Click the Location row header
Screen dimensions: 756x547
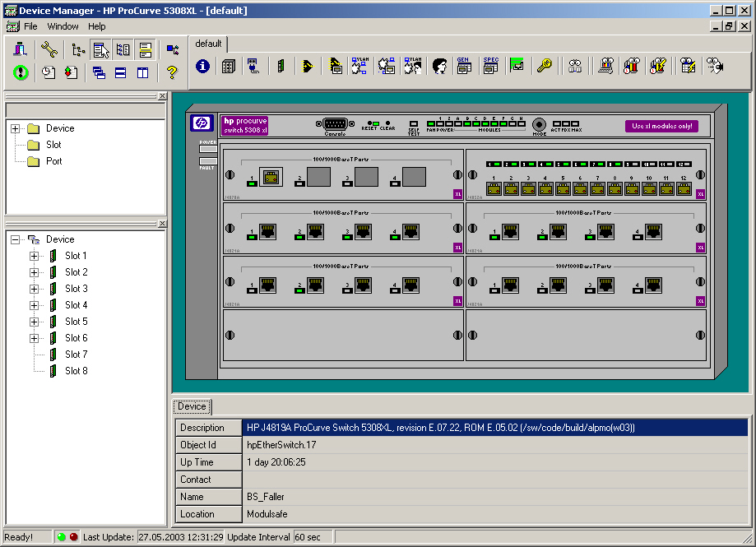208,514
